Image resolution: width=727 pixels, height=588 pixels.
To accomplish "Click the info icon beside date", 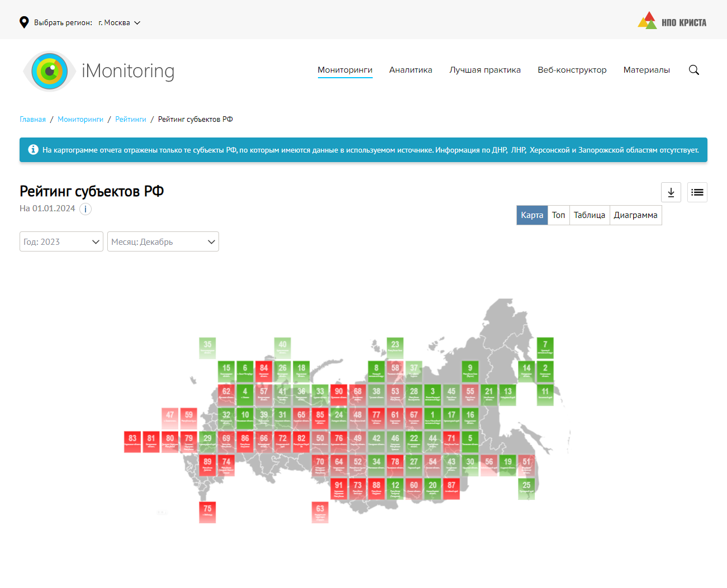I will click(85, 209).
